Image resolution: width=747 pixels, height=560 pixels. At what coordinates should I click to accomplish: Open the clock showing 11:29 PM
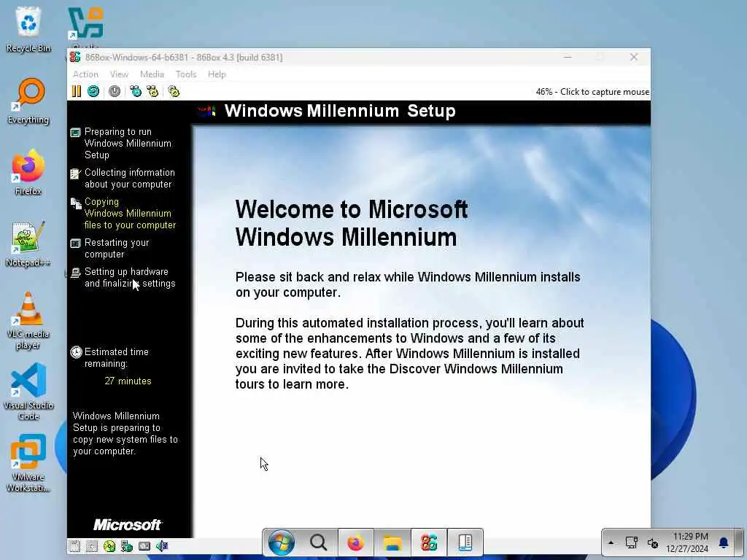687,542
